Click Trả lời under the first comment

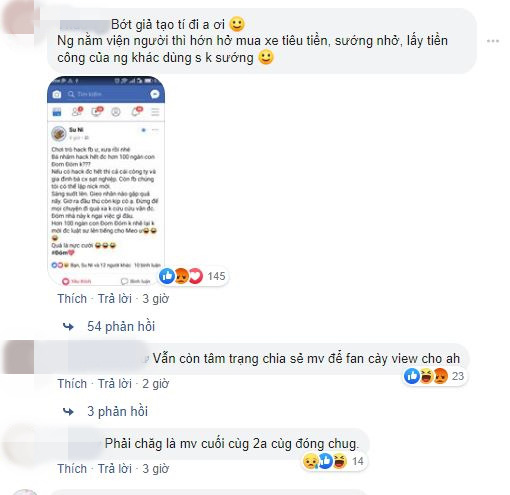point(115,299)
